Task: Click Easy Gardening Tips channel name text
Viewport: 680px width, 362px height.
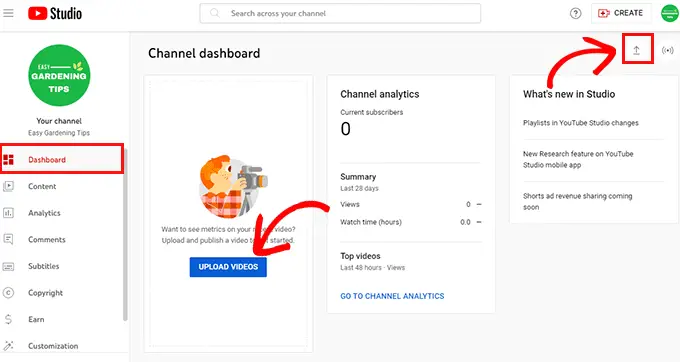Action: point(59,133)
